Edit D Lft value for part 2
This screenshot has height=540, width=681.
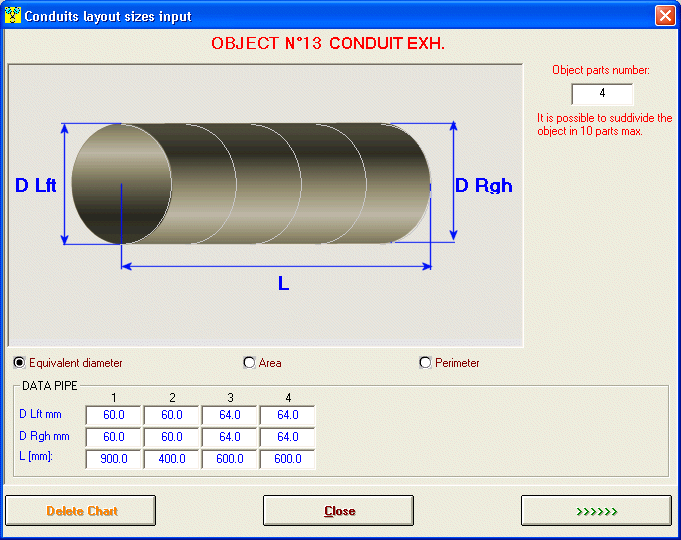pos(172,415)
